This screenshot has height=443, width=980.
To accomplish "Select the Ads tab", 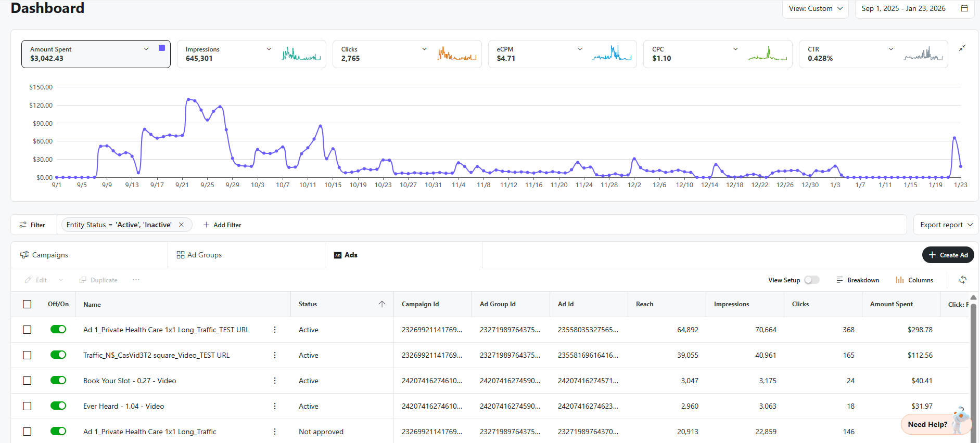I will point(403,255).
